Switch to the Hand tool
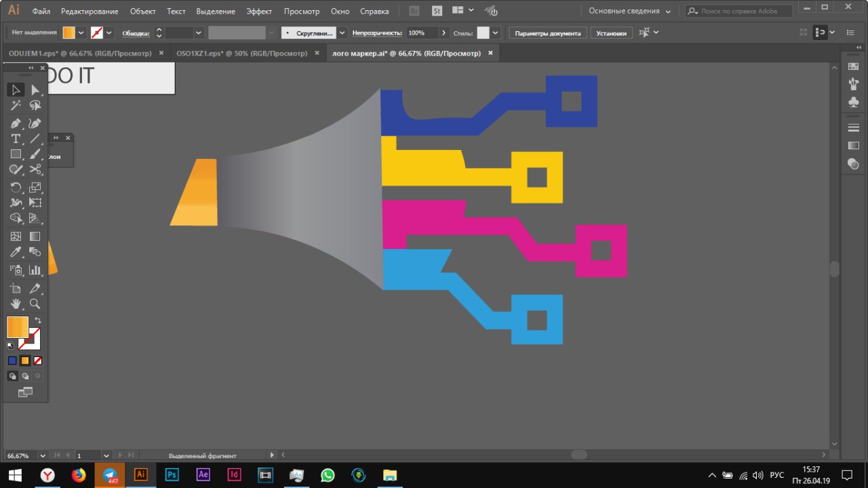Viewport: 868px width, 488px height. [x=16, y=304]
